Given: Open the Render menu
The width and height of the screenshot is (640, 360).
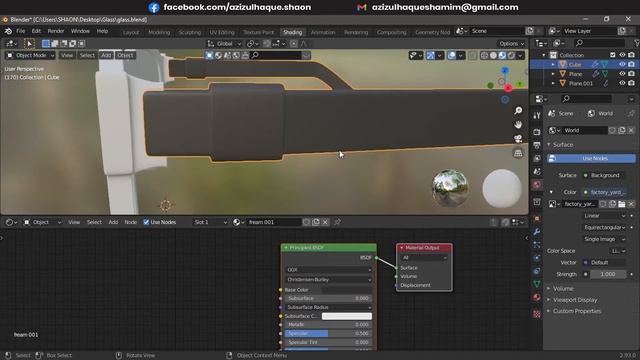Looking at the screenshot, I should point(56,31).
